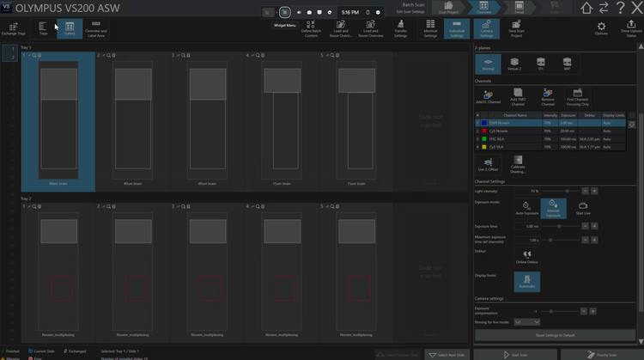Screen dimensions: 644x360
Task: Click the Online Deblur icon
Action: tap(526, 254)
